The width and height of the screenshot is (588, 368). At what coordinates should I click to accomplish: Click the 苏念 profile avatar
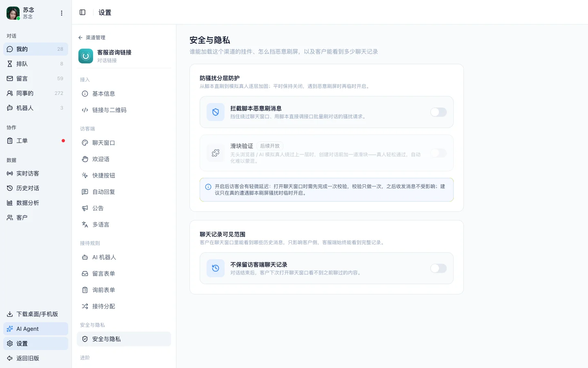(x=13, y=13)
